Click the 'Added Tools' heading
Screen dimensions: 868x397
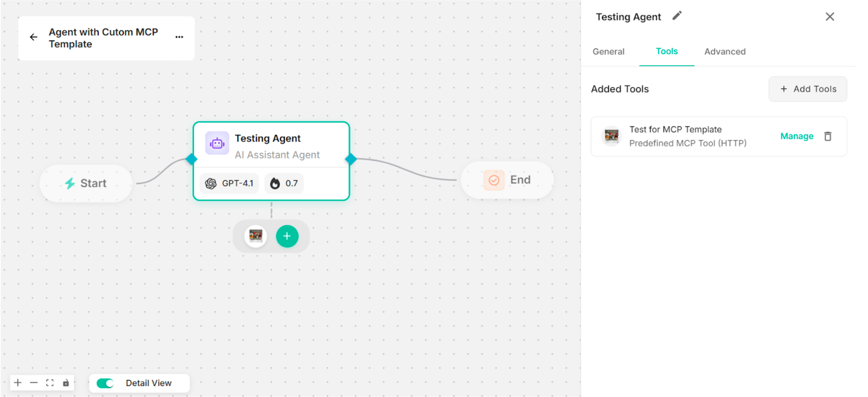pyautogui.click(x=620, y=89)
